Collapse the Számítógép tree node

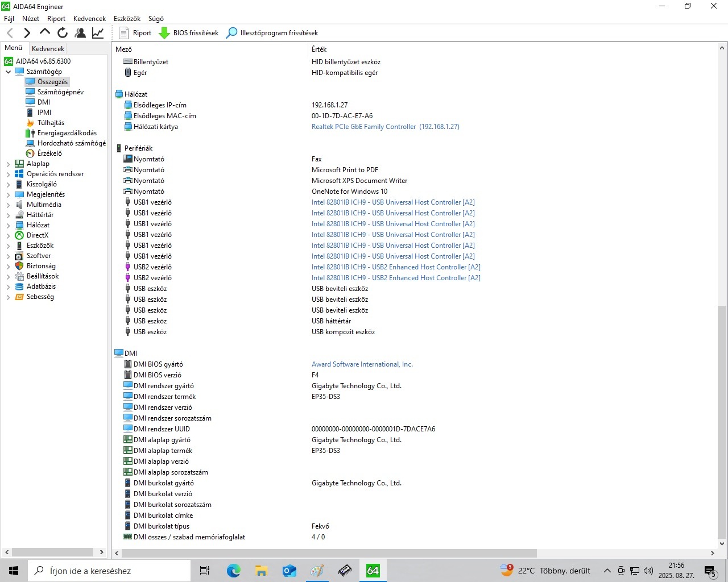point(8,72)
